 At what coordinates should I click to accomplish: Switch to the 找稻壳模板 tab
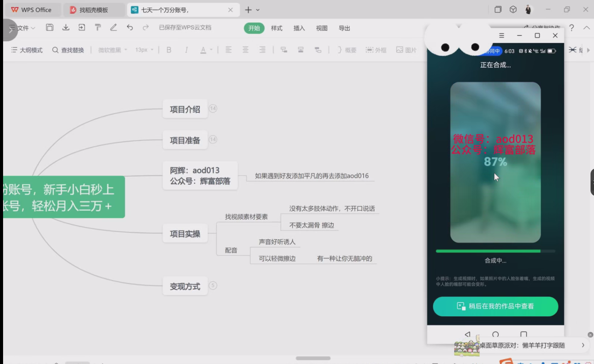[94, 10]
